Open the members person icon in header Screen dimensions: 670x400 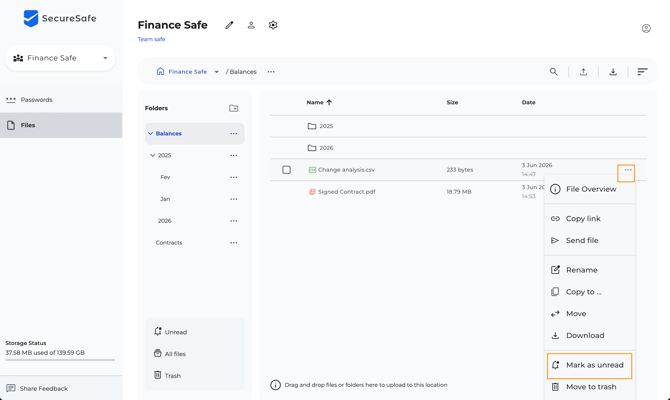coord(251,25)
